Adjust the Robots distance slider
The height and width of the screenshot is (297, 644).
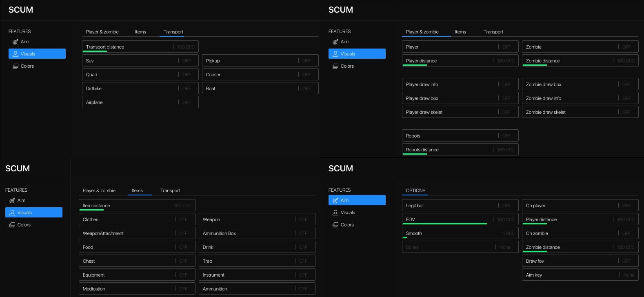460,150
